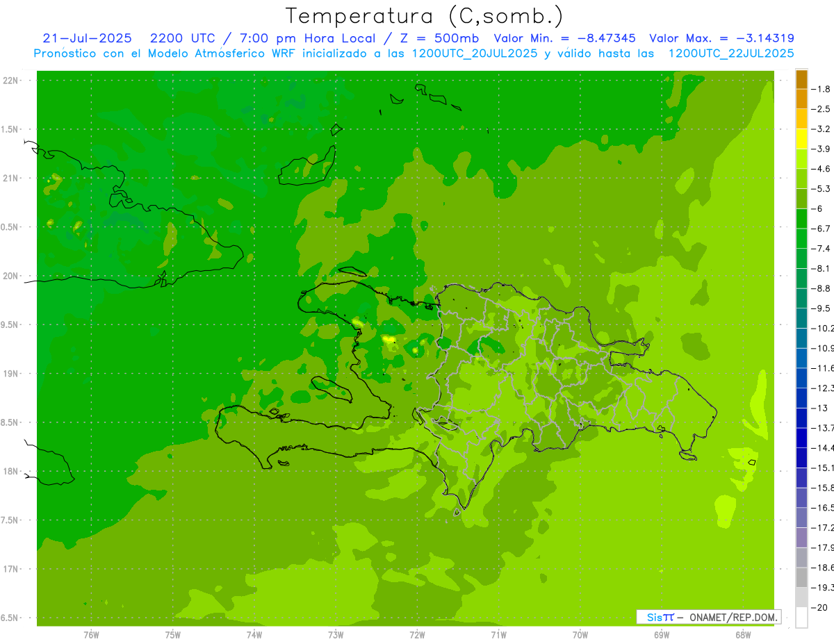Click '7:00 pm Hora Local' text
834x644 pixels.
(x=306, y=38)
